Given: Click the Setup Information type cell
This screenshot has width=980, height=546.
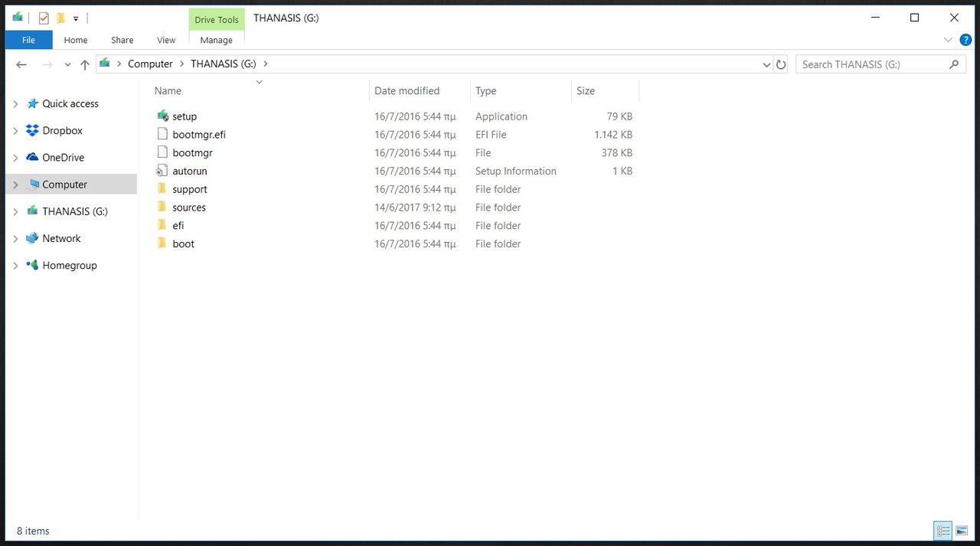Looking at the screenshot, I should click(516, 171).
